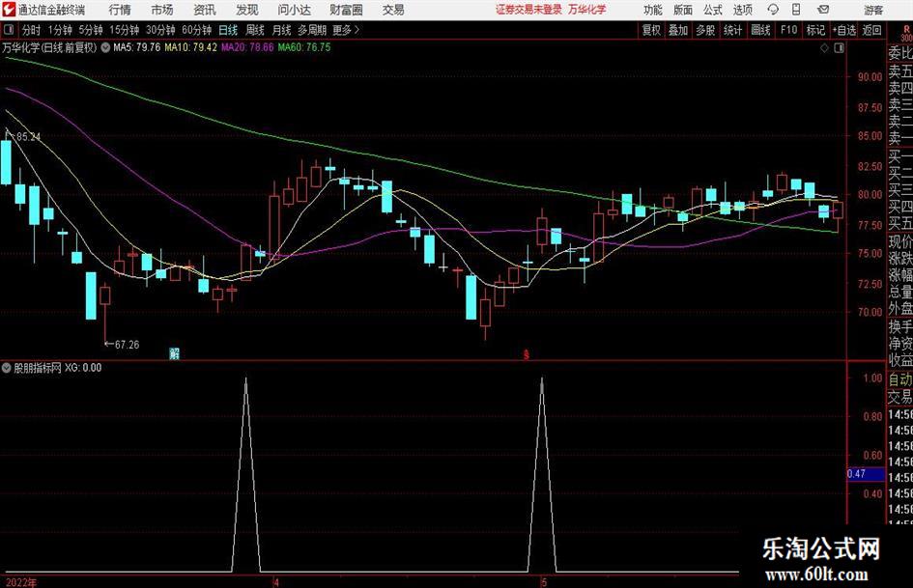Switch to 周线 weekly period tab
The image size is (913, 588).
(254, 30)
